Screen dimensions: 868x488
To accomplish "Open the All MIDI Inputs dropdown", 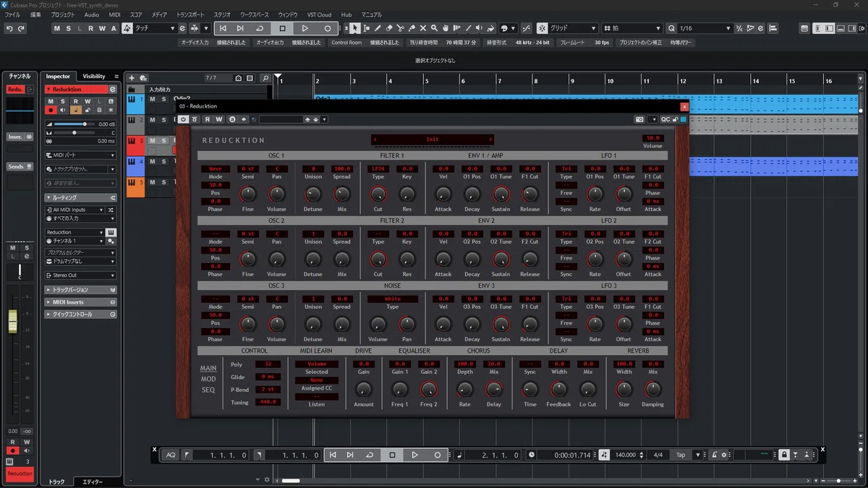I will tap(75, 210).
